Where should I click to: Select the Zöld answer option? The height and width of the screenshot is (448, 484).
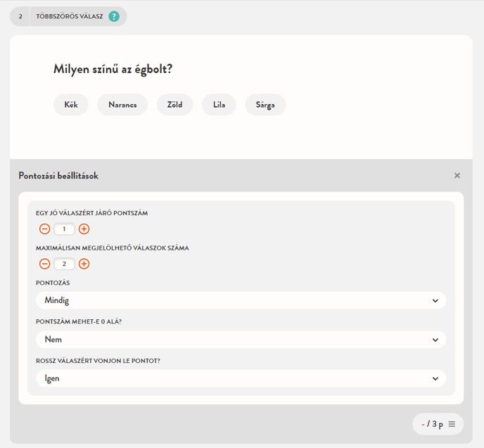[174, 105]
